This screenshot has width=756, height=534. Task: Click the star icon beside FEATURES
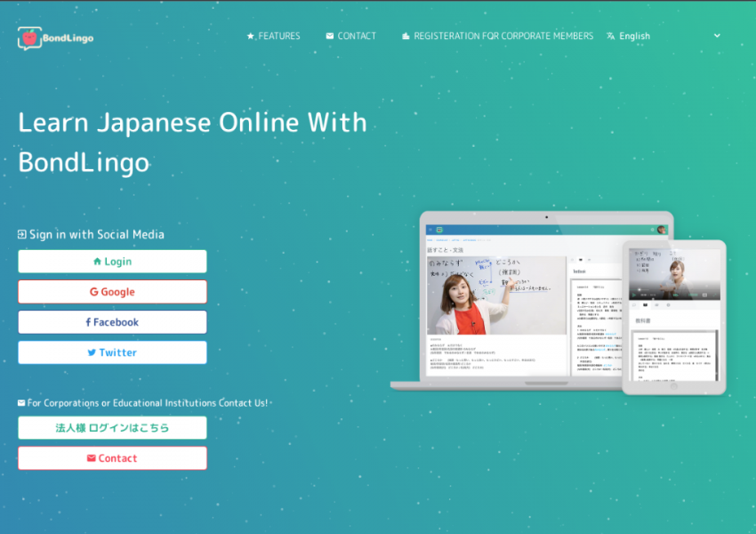251,36
